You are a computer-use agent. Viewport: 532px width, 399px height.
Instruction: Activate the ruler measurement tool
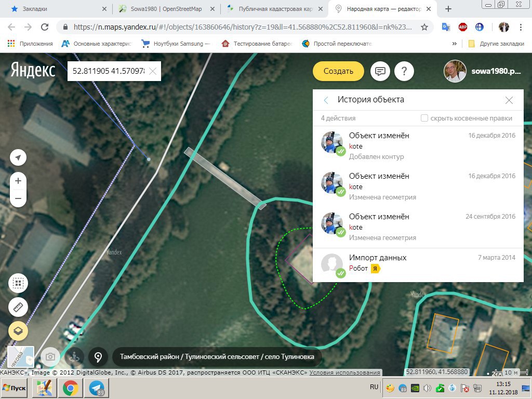coord(18,307)
